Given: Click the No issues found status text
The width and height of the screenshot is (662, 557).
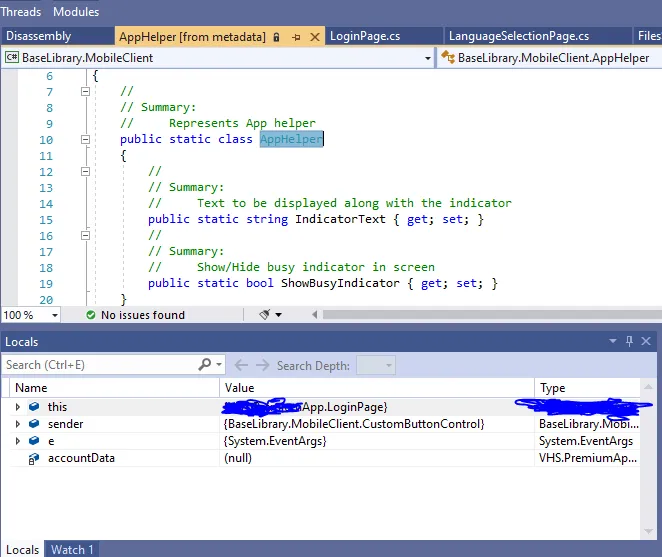Looking at the screenshot, I should 143,315.
